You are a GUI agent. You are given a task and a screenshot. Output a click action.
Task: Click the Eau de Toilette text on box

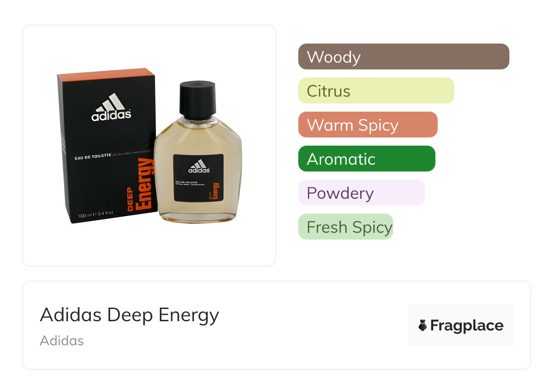point(93,157)
